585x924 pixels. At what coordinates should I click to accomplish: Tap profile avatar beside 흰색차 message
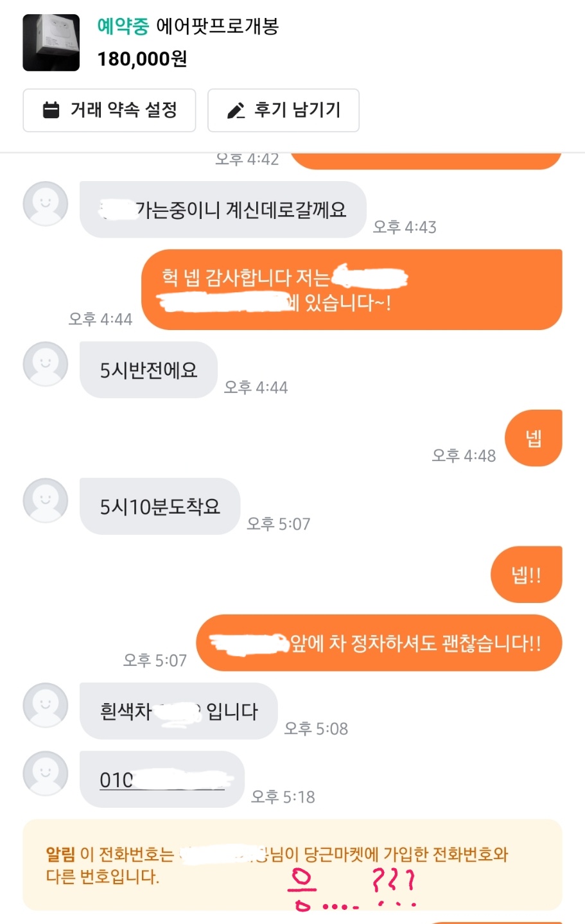coord(46,705)
